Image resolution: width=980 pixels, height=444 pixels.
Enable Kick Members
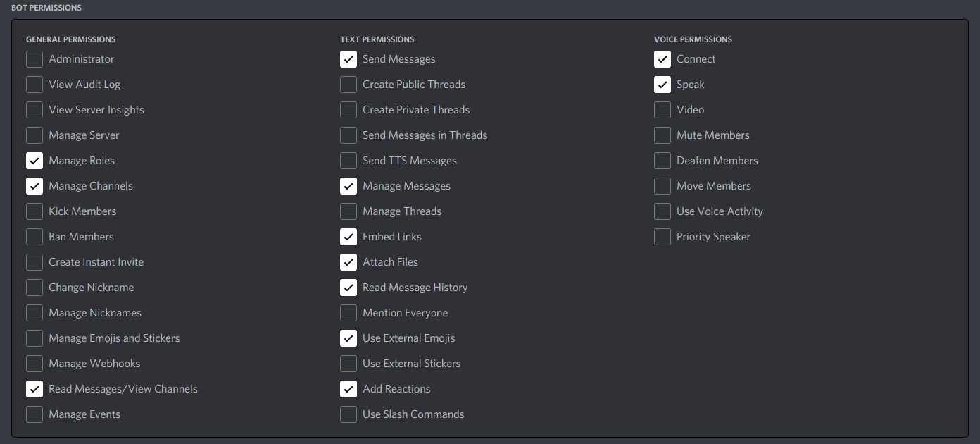coord(34,211)
